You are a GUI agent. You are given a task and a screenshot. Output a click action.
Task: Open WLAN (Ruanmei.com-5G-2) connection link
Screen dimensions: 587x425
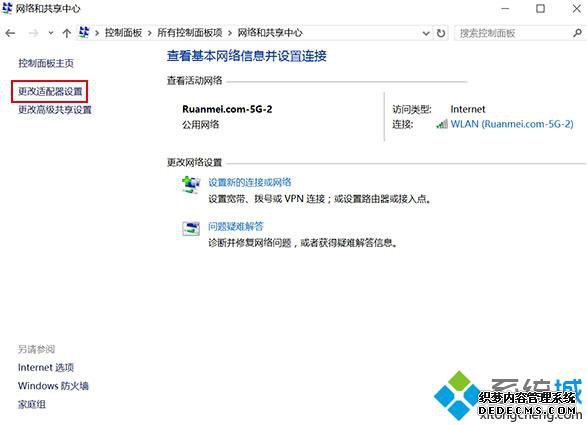(x=512, y=124)
